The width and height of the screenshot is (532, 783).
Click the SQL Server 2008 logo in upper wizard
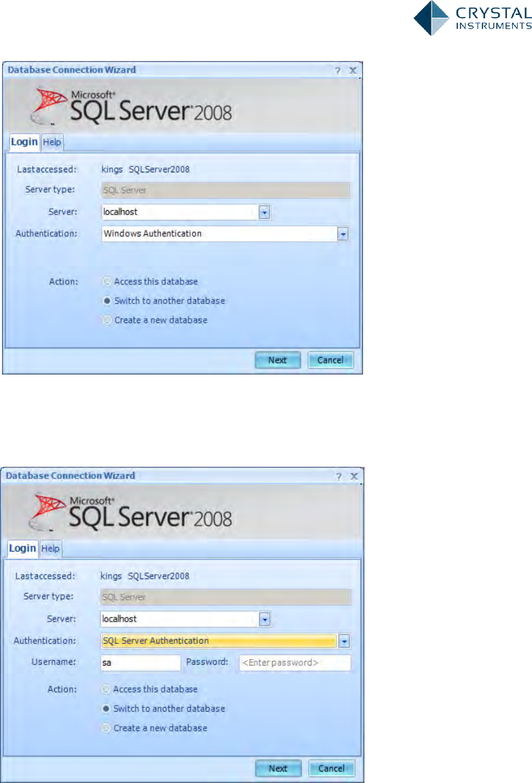click(x=132, y=106)
